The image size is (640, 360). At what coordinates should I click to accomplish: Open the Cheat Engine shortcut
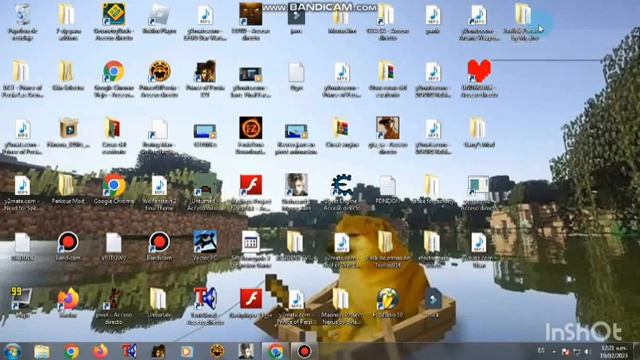click(342, 185)
